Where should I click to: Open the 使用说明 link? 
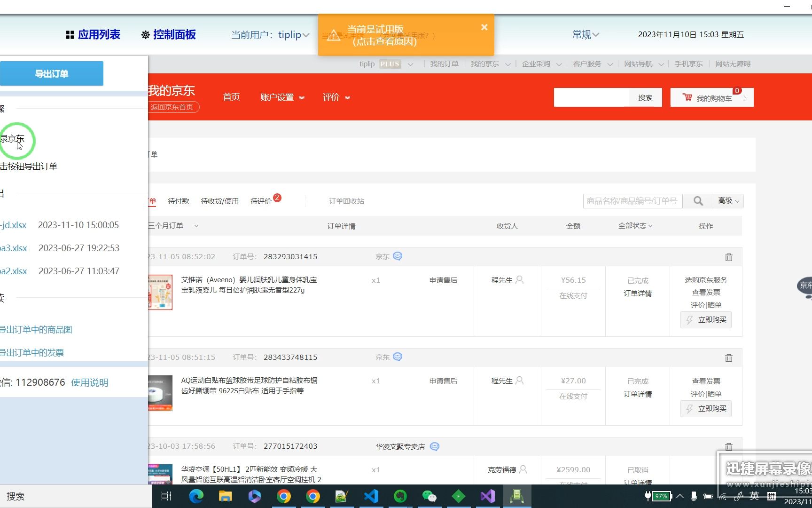pyautogui.click(x=90, y=382)
